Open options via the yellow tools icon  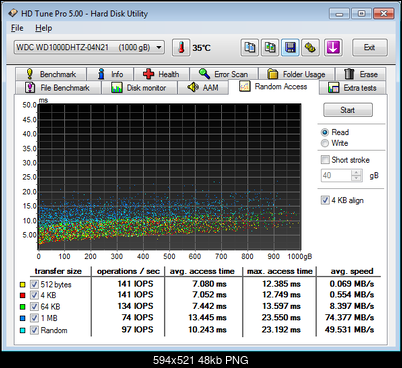pyautogui.click(x=310, y=48)
